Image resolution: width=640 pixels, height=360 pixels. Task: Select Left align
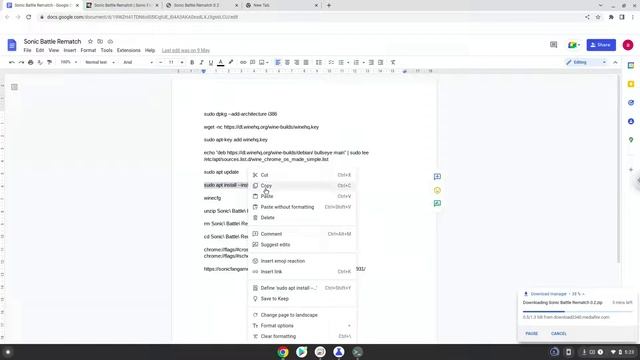[278, 62]
